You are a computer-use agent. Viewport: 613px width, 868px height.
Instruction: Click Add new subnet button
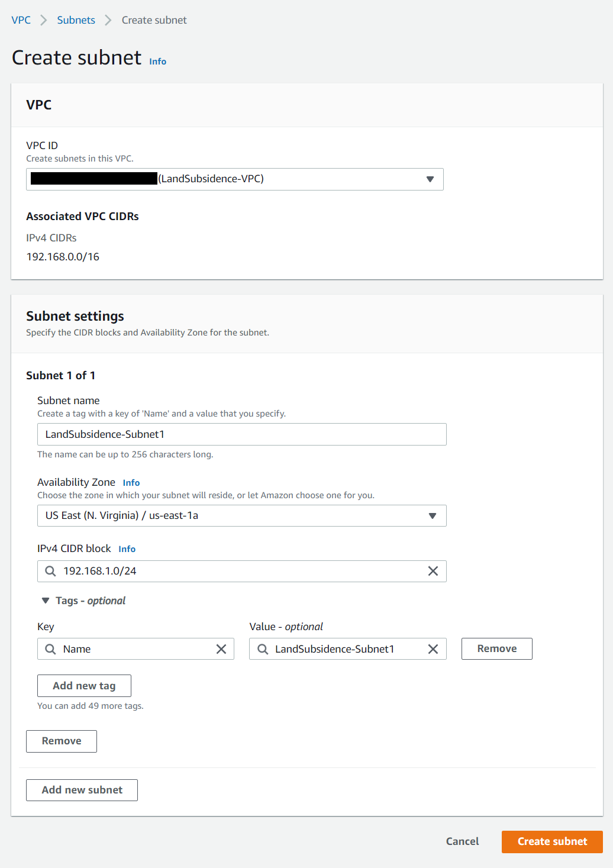point(82,790)
